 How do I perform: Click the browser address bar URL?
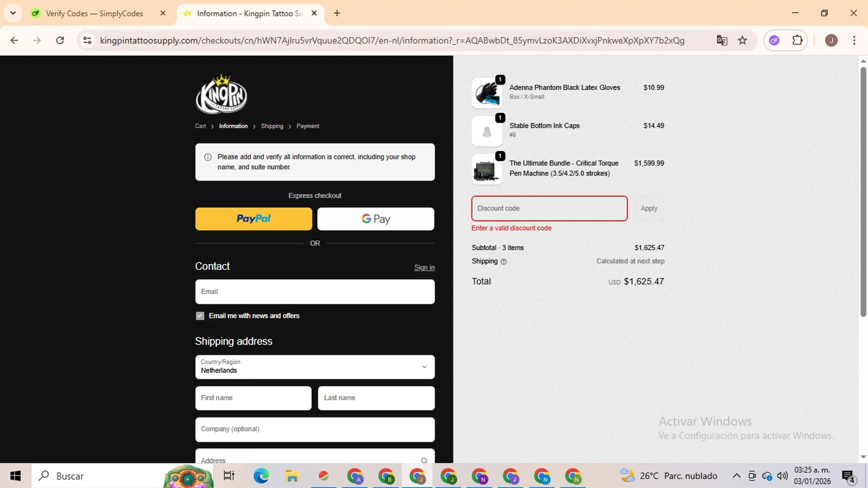(x=392, y=41)
